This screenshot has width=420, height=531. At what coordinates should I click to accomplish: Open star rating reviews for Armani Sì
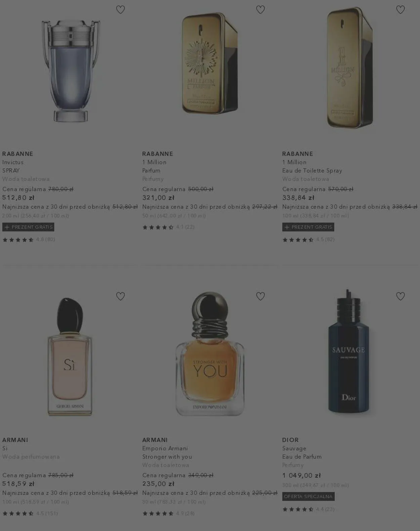point(30,514)
